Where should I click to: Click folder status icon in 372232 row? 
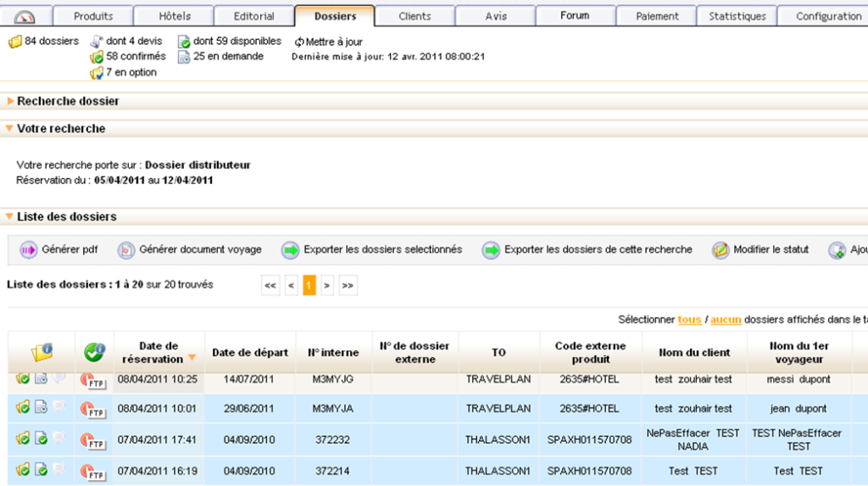(x=23, y=439)
